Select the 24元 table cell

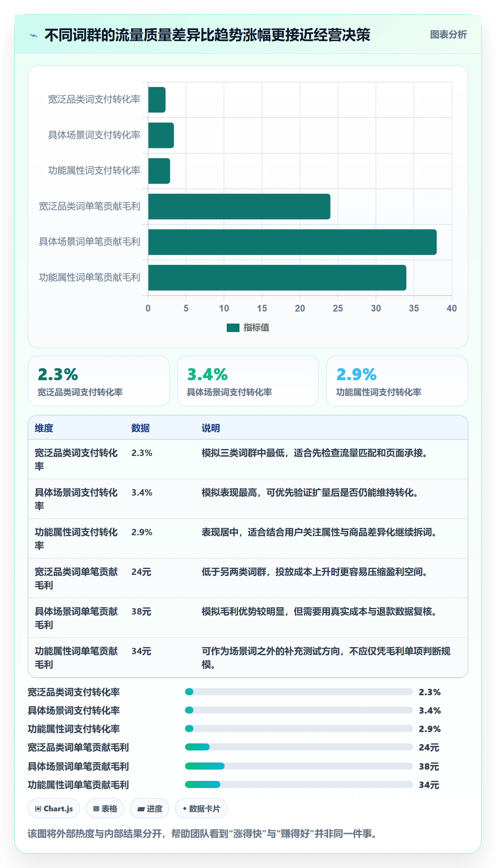click(x=141, y=572)
